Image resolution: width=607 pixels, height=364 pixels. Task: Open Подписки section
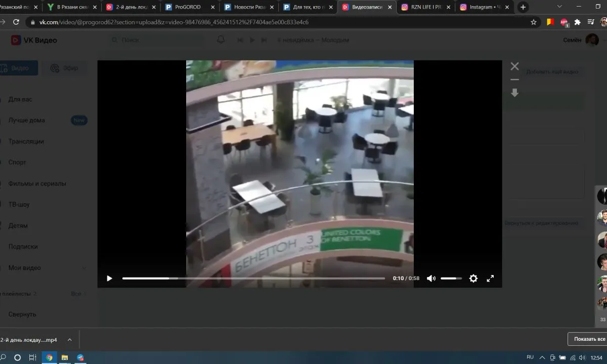(23, 247)
